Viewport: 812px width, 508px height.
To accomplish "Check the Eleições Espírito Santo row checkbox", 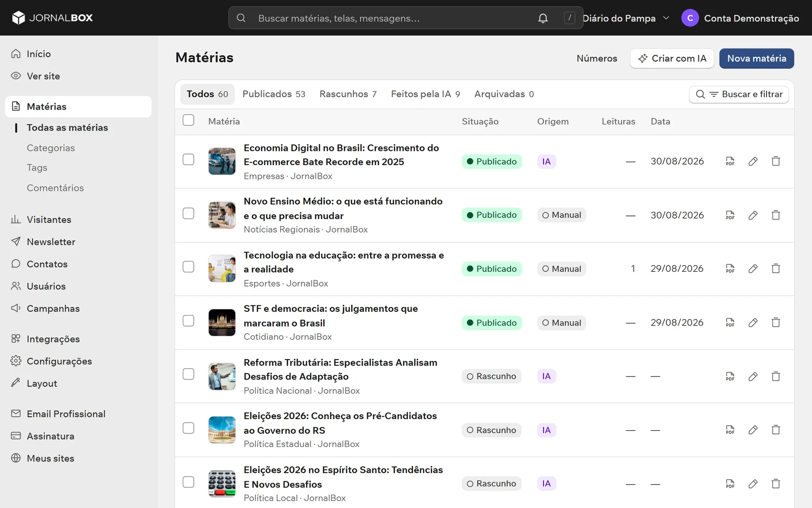I will 188,482.
